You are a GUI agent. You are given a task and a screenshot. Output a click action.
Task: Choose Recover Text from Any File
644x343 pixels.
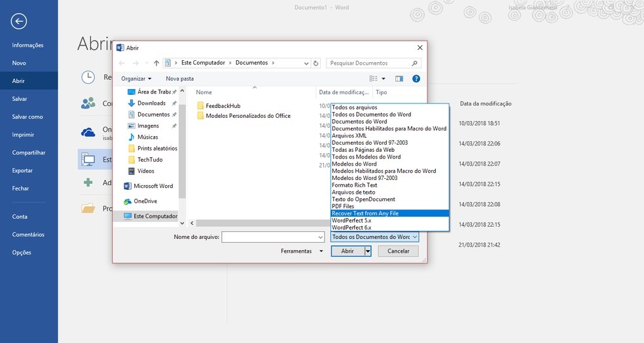[x=390, y=213]
